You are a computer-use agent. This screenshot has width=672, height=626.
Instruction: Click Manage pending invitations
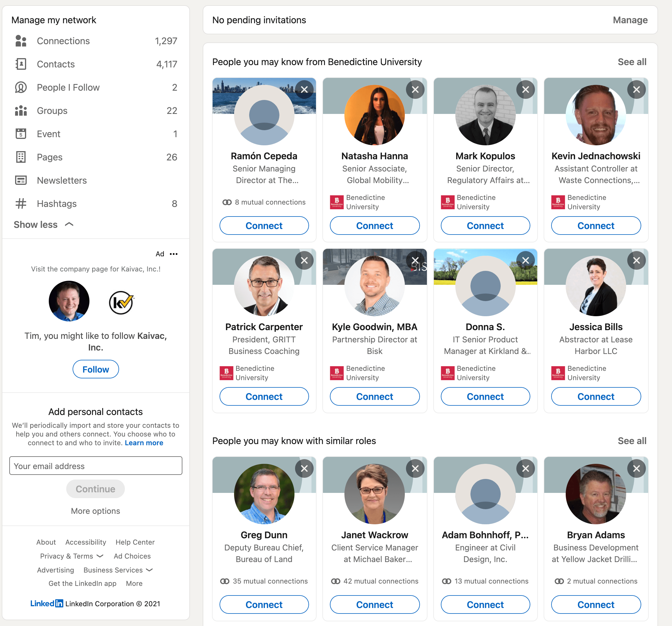pos(630,20)
